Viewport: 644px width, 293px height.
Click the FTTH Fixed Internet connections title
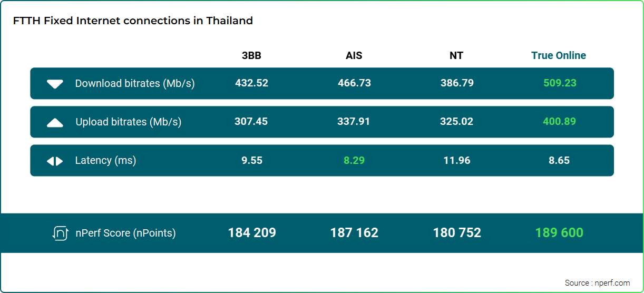pyautogui.click(x=133, y=21)
